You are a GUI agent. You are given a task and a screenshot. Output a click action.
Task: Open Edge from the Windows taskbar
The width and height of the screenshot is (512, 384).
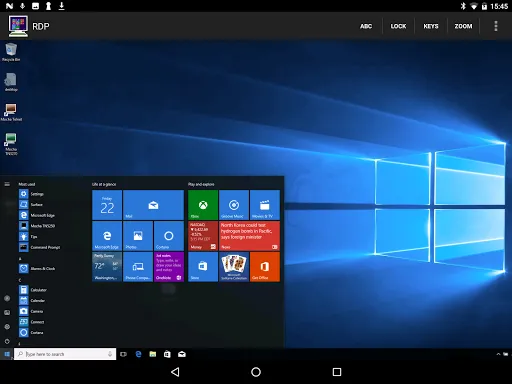click(x=138, y=354)
